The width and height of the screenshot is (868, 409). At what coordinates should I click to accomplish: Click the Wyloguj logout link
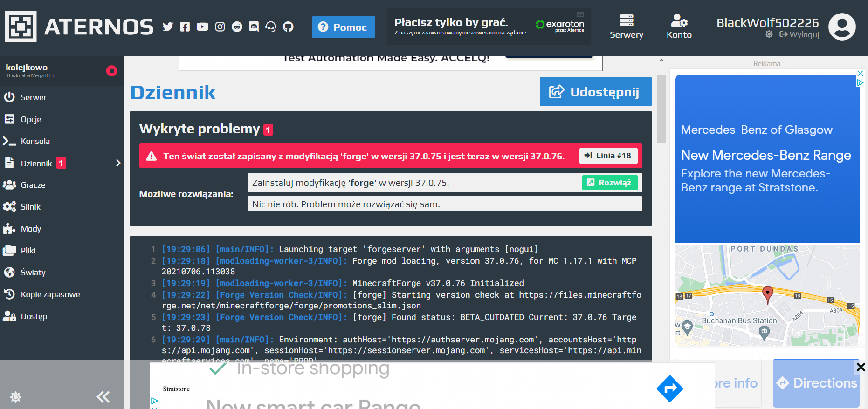[799, 34]
